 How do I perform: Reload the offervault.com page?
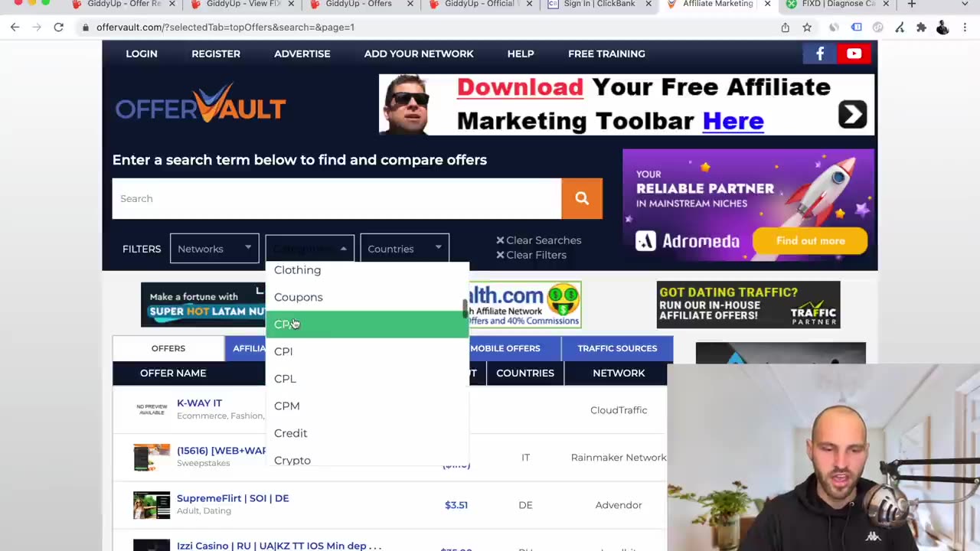click(58, 28)
